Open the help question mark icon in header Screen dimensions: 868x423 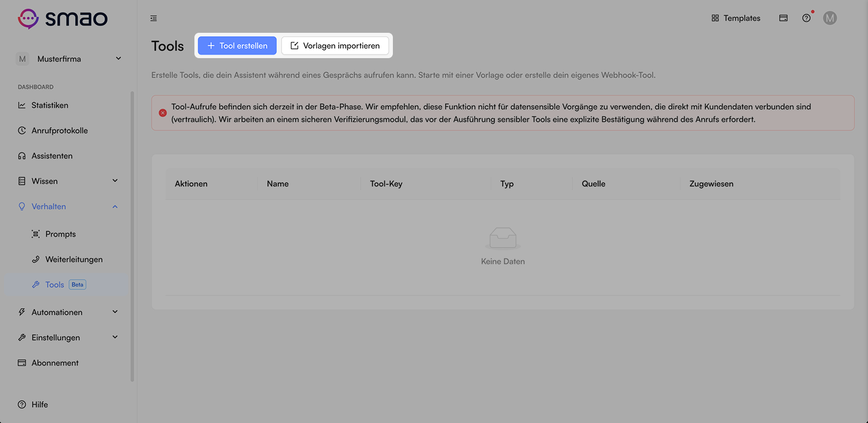pos(806,18)
